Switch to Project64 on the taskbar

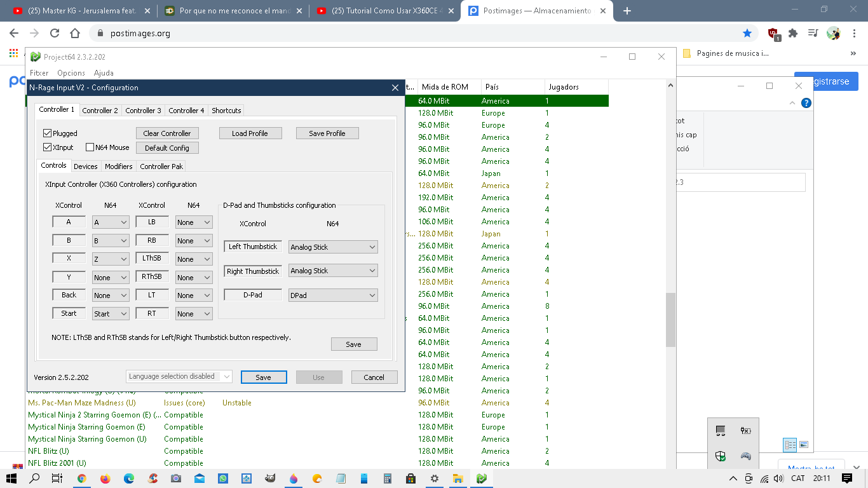pyautogui.click(x=482, y=478)
